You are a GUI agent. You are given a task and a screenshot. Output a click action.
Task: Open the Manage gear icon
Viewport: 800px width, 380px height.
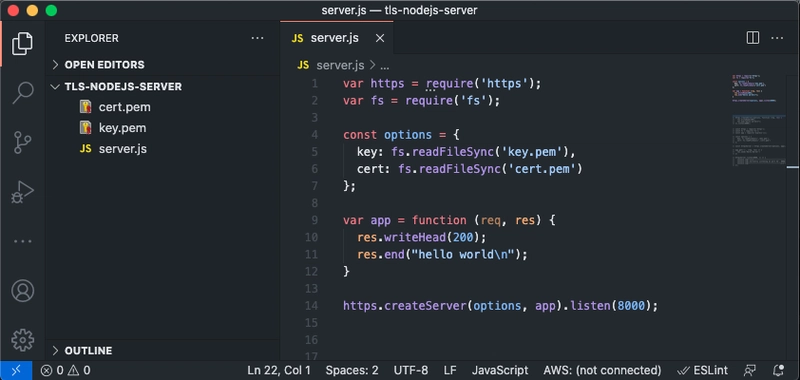click(x=22, y=340)
